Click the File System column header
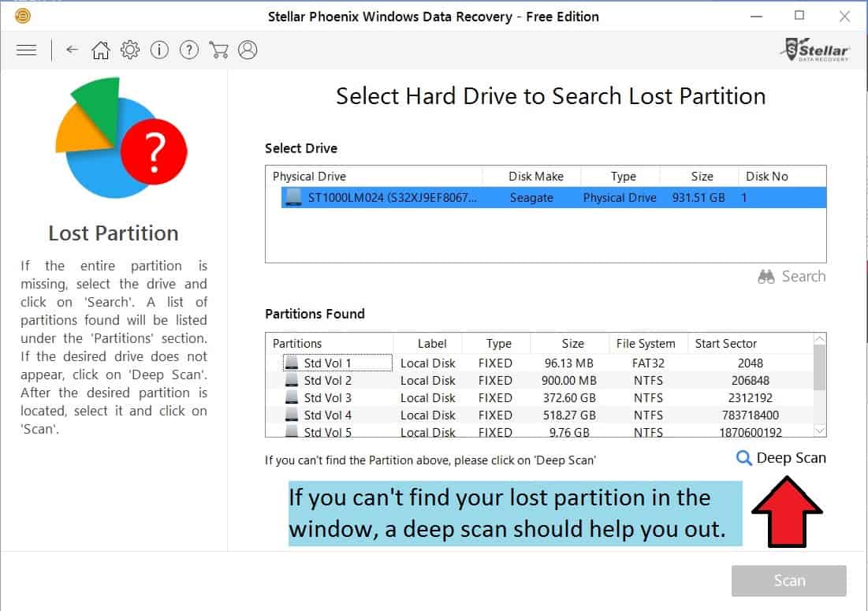This screenshot has width=868, height=611. coord(648,344)
